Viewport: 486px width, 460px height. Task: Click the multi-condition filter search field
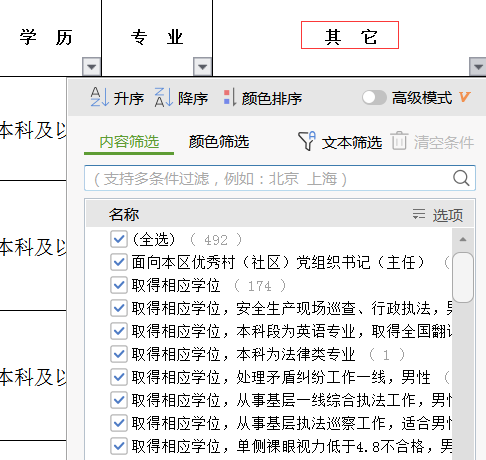(x=280, y=178)
